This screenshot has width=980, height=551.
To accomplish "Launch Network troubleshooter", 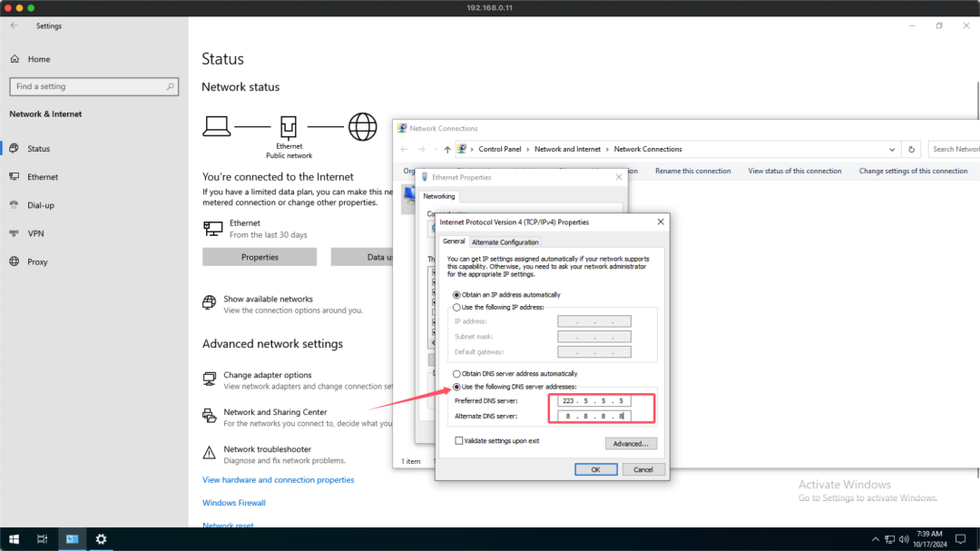I will tap(267, 449).
